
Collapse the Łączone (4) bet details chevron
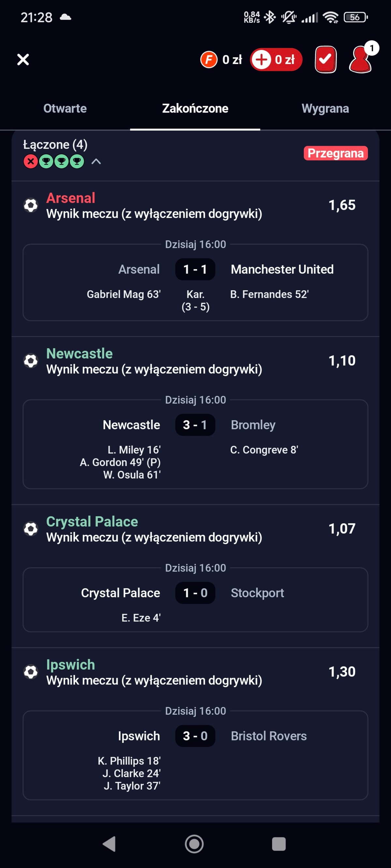tap(96, 162)
